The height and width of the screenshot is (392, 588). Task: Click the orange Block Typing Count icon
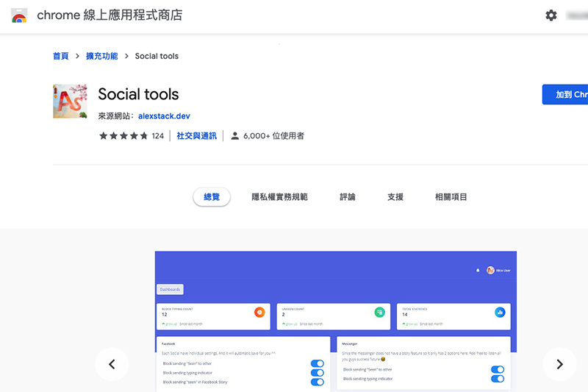coord(259,313)
